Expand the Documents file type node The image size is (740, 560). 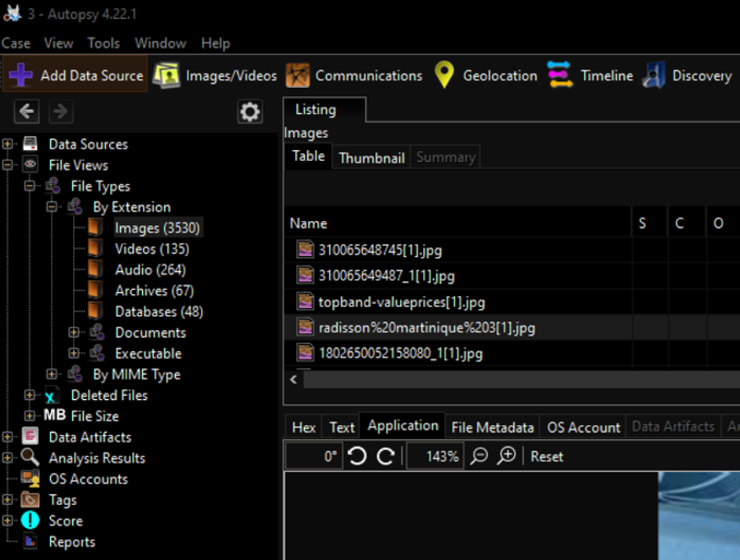75,333
